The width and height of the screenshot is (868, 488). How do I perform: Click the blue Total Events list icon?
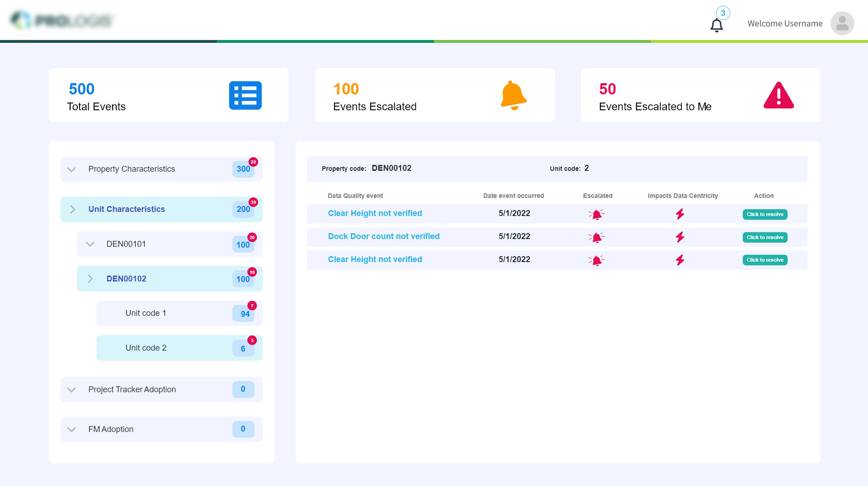245,95
